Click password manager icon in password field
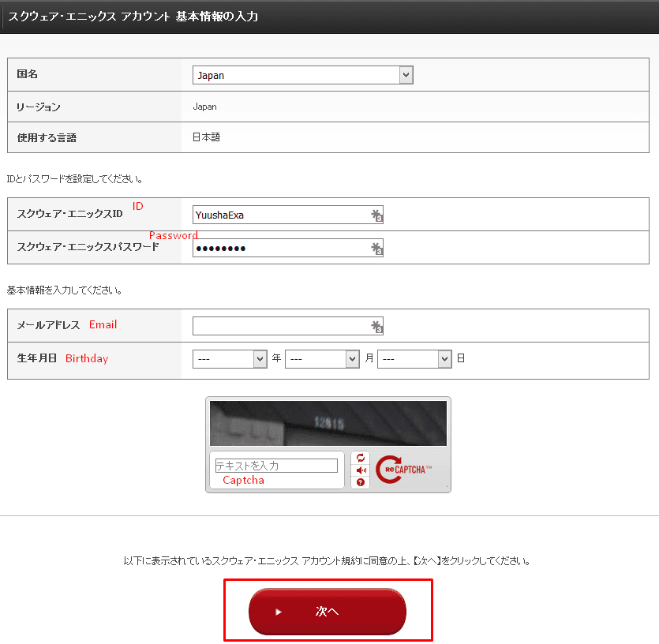Viewport: 659px width, 644px height. pos(376,248)
